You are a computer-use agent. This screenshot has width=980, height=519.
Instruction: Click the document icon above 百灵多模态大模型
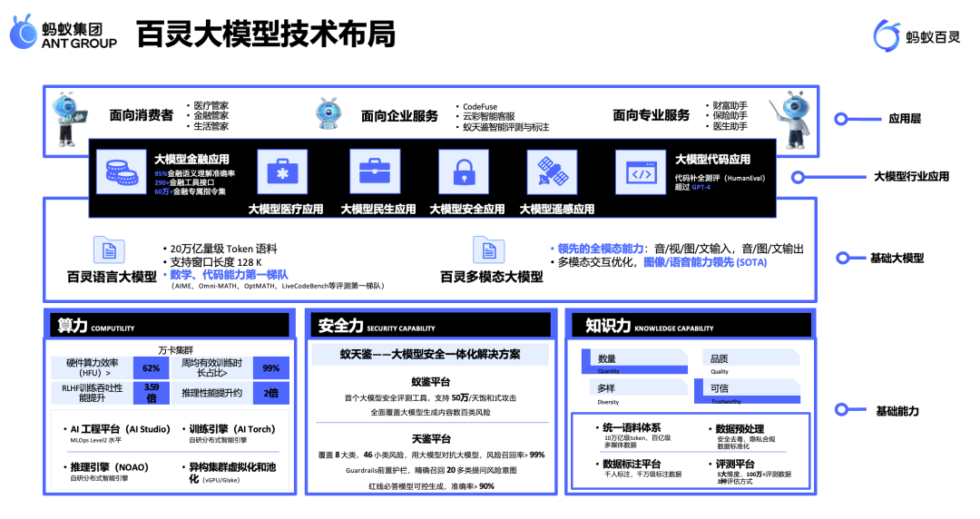(x=489, y=250)
